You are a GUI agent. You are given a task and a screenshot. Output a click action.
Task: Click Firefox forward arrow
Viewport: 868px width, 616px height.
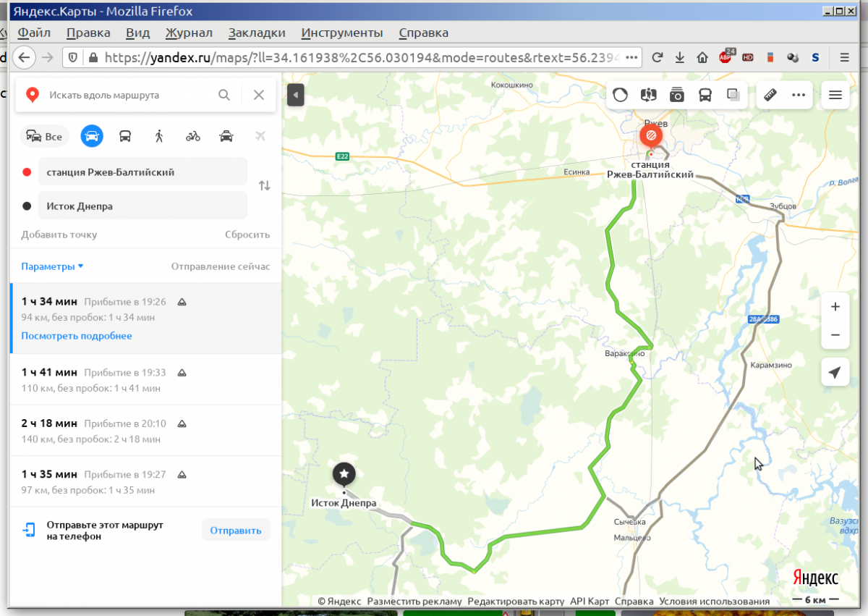point(47,57)
